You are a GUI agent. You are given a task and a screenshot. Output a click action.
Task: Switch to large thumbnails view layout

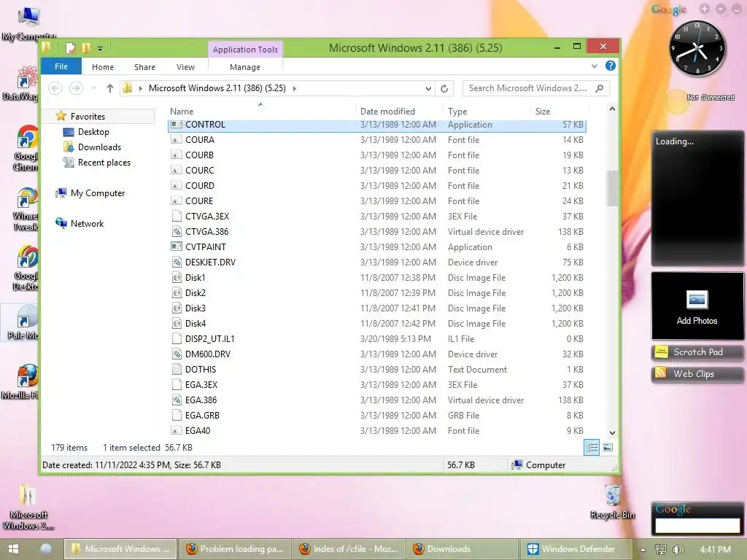tap(608, 447)
